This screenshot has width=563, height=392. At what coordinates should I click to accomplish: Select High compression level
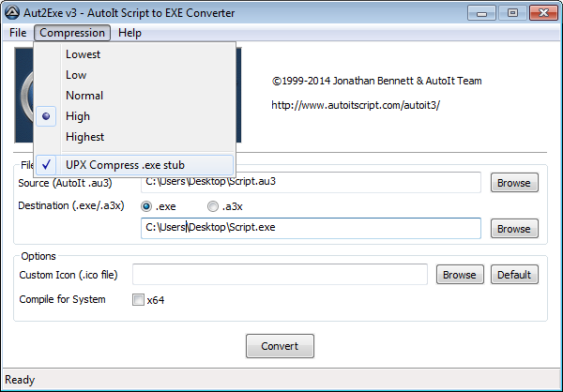tap(134, 116)
